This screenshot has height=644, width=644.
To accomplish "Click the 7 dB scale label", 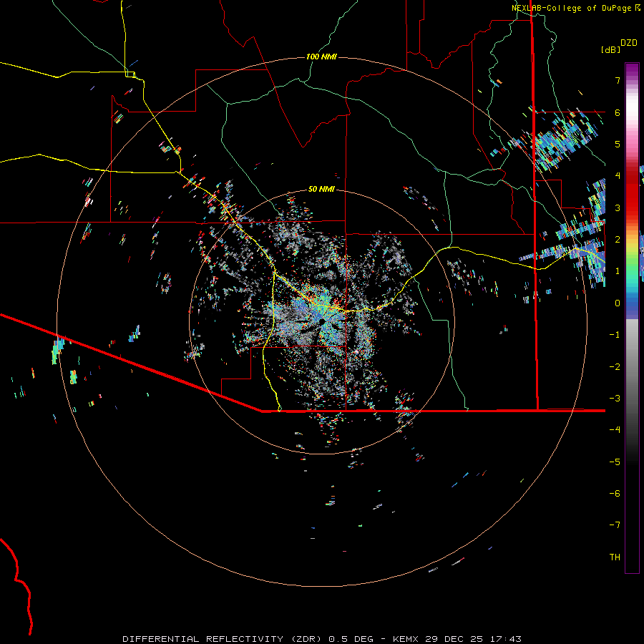I will click(x=618, y=80).
